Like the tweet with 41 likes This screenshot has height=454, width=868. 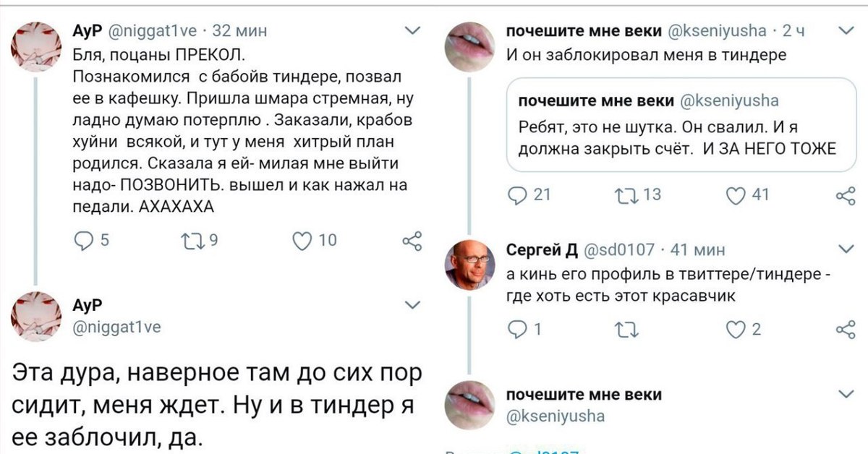click(735, 194)
